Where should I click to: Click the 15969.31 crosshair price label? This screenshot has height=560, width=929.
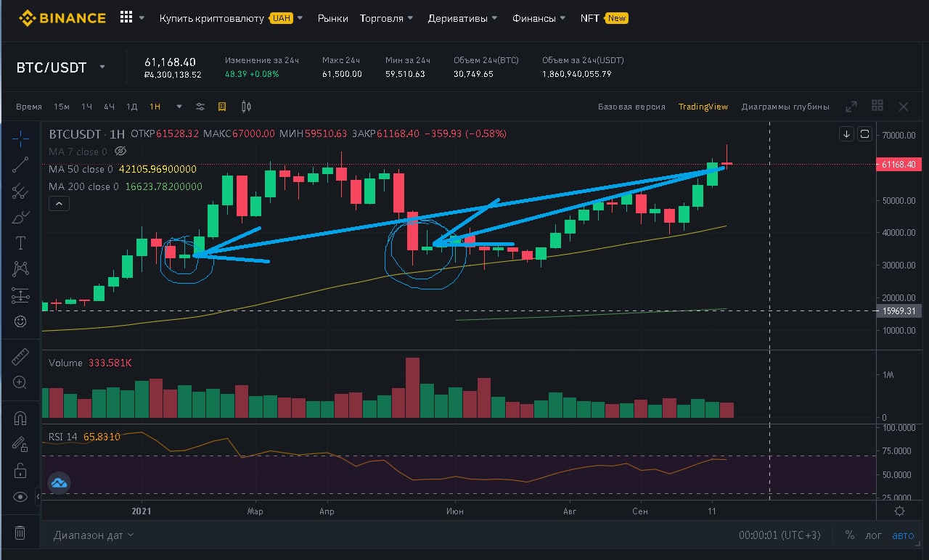click(x=900, y=310)
